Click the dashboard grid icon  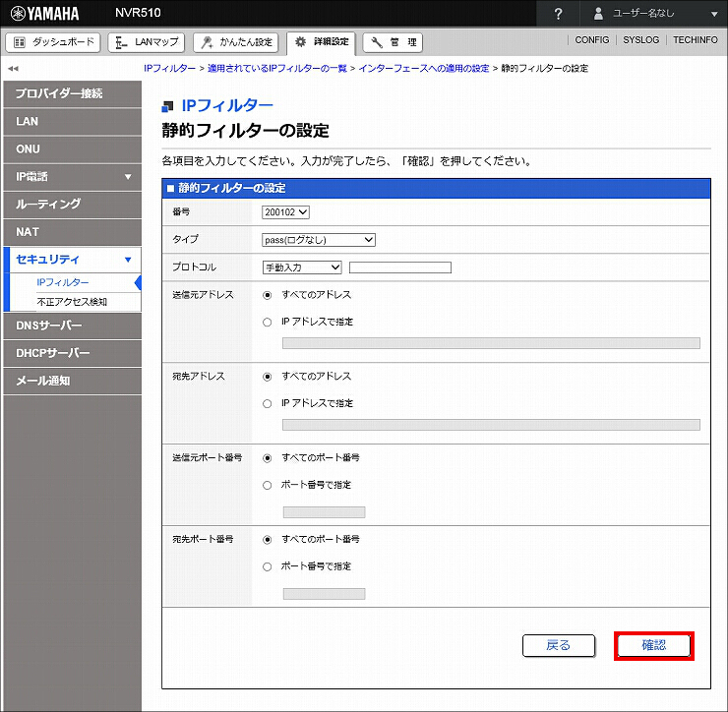19,42
